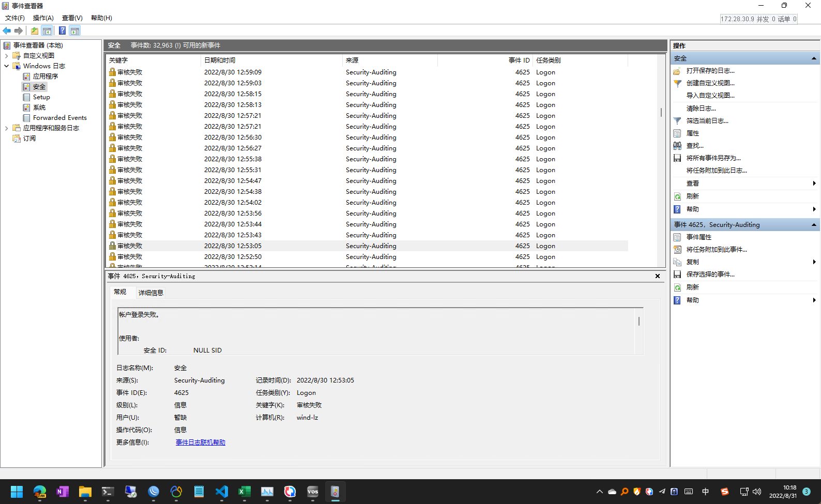821x504 pixels.
Task: Click the event properties icon
Action: 677,237
